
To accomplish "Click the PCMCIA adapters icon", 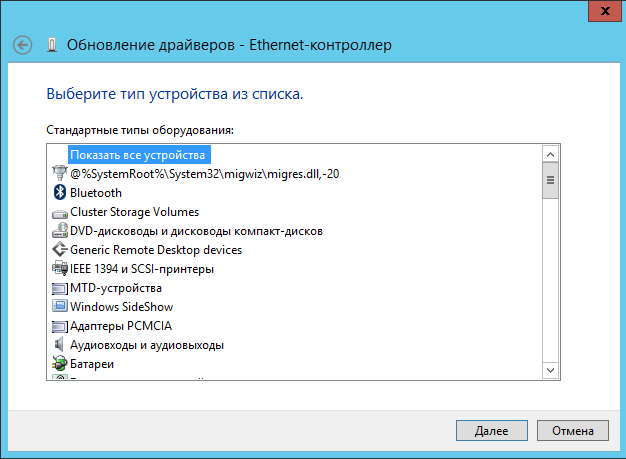I will pos(59,326).
